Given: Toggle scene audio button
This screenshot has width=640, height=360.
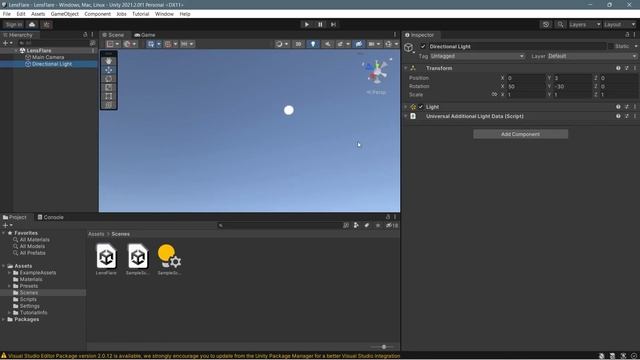Looking at the screenshot, I should click(327, 44).
